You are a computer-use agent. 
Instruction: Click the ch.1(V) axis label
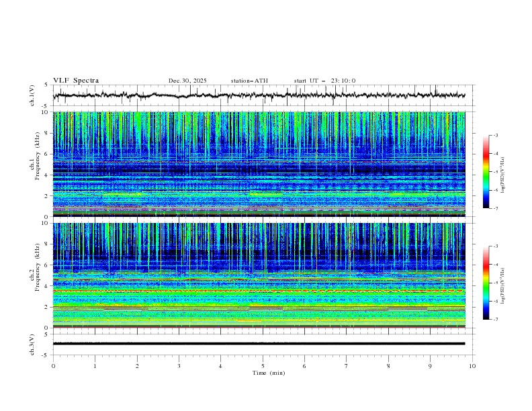[32, 95]
